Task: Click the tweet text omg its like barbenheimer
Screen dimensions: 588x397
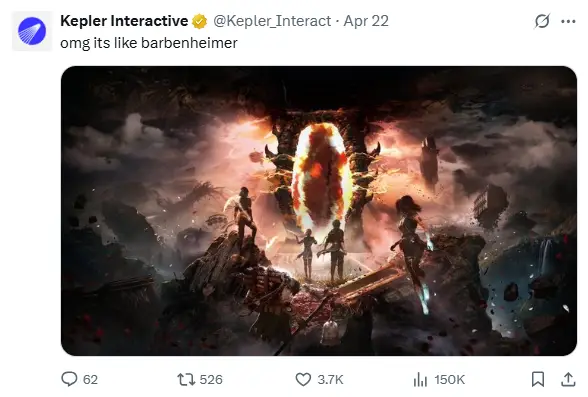Action: (149, 43)
